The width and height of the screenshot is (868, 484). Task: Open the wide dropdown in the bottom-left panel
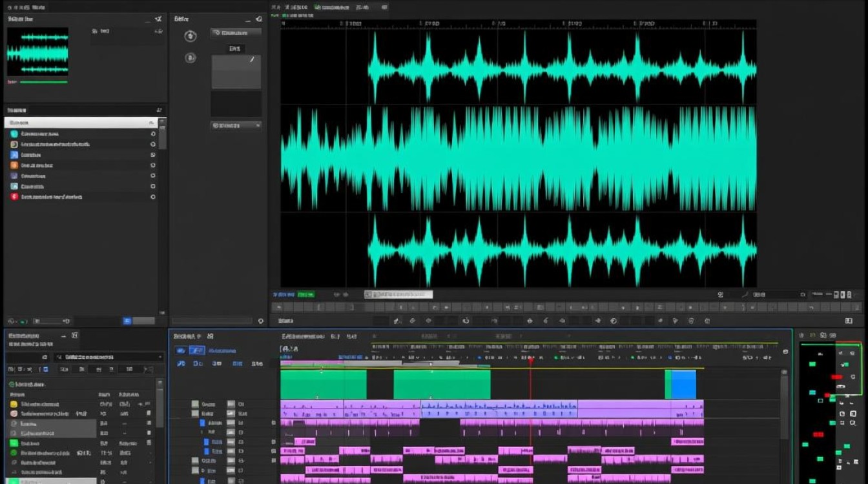pyautogui.click(x=108, y=356)
